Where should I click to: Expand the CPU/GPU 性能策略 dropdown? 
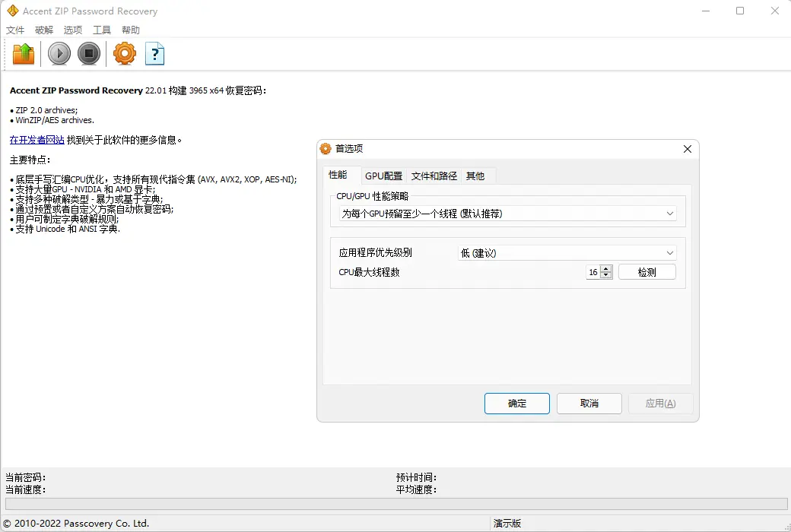507,214
